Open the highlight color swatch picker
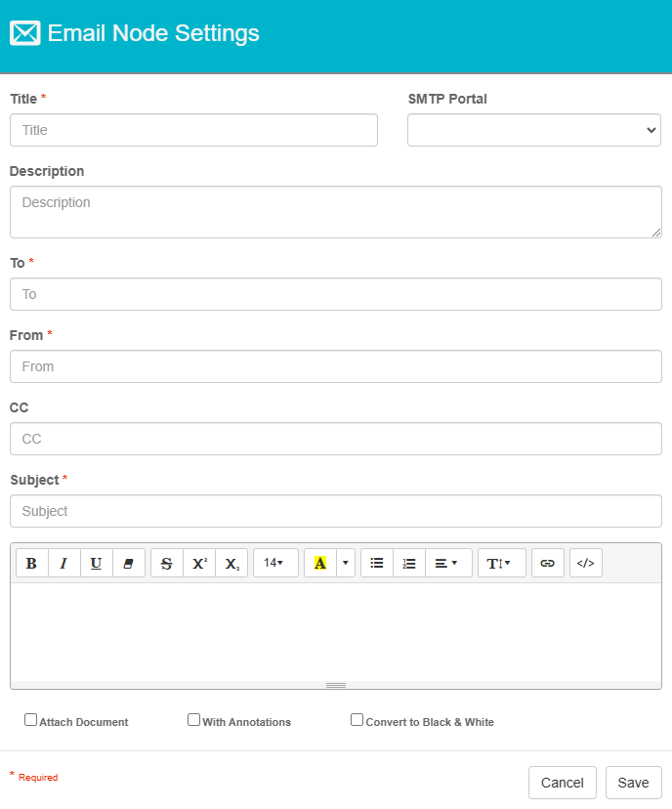Image resolution: width=672 pixels, height=809 pixels. pos(345,563)
